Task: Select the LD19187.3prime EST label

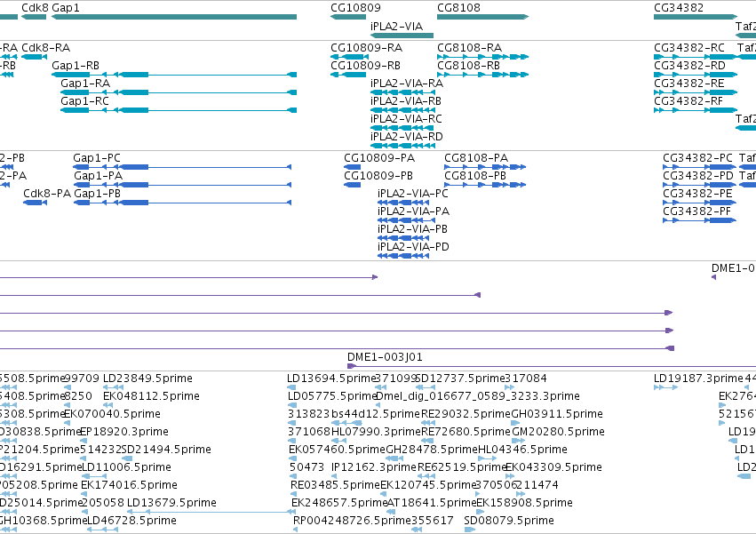Action: pos(698,379)
